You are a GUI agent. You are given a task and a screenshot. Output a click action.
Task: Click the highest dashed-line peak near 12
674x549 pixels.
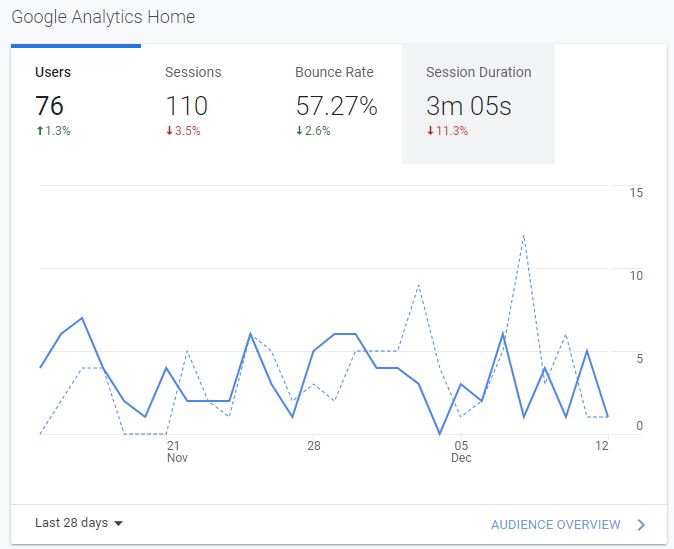click(x=524, y=236)
